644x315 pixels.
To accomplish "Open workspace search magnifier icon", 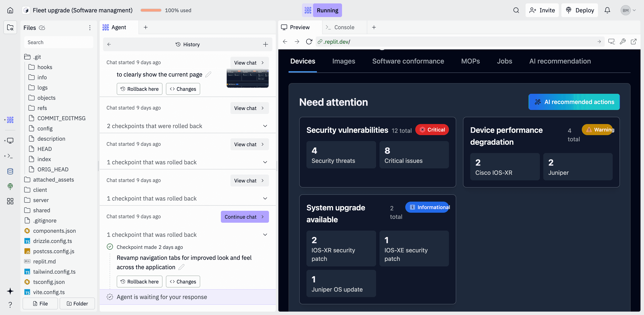I will click(516, 10).
